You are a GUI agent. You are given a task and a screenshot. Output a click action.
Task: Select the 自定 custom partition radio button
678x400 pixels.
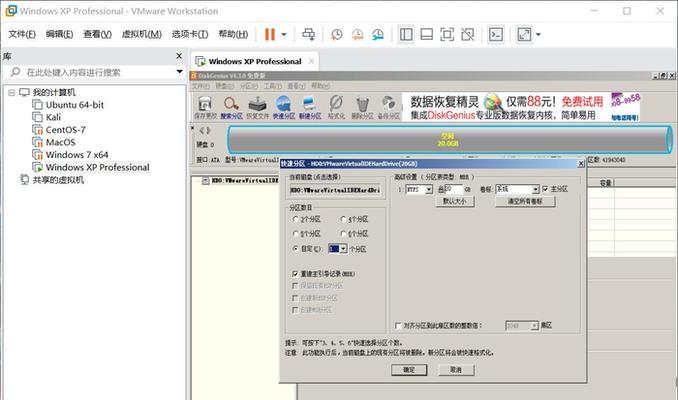pos(296,249)
